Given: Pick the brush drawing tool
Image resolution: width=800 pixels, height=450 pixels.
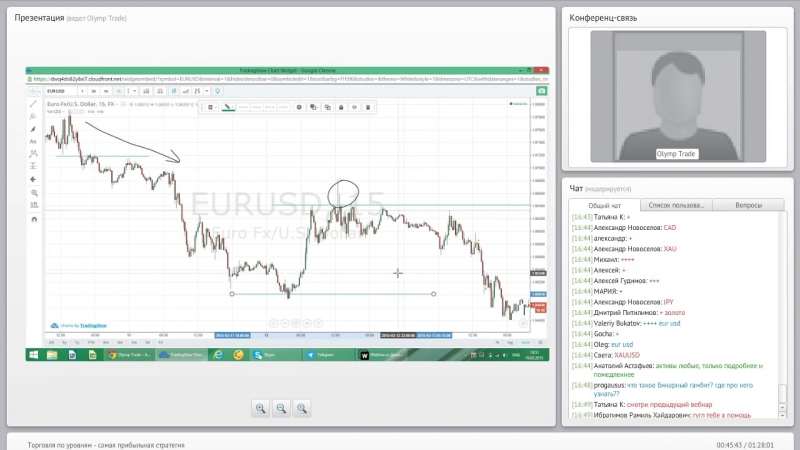Looking at the screenshot, I should (x=33, y=128).
